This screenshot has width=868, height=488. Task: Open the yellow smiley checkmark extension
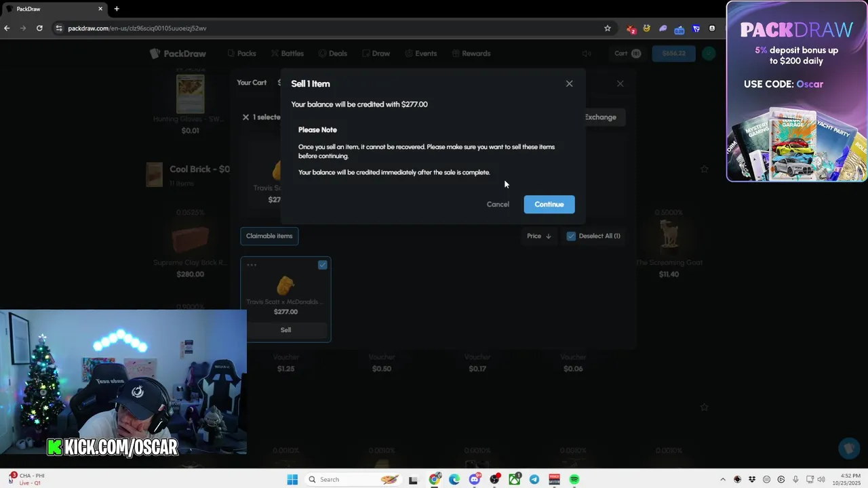pyautogui.click(x=647, y=28)
